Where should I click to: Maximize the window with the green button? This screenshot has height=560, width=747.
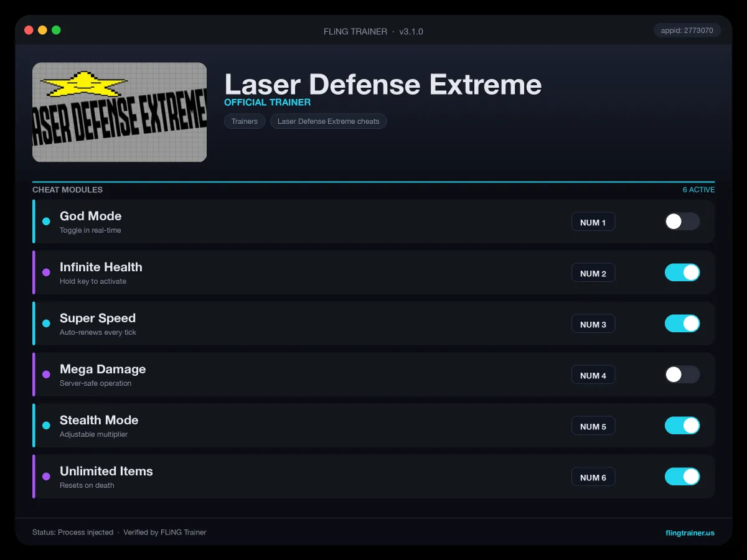coord(56,30)
